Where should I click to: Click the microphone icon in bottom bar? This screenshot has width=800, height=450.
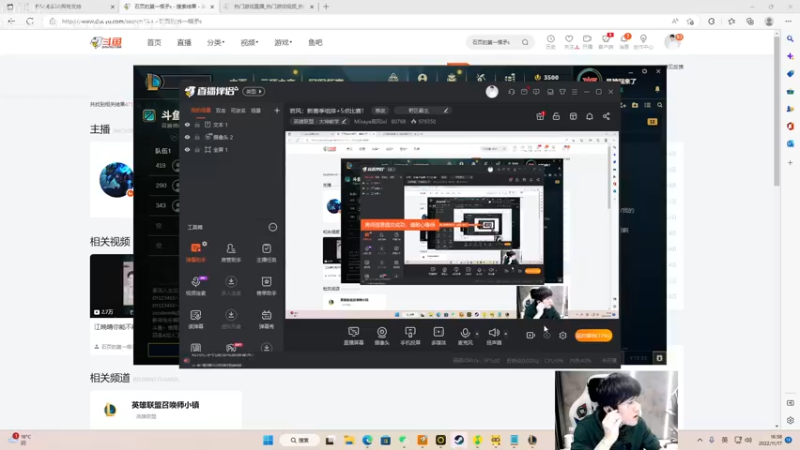pos(465,333)
